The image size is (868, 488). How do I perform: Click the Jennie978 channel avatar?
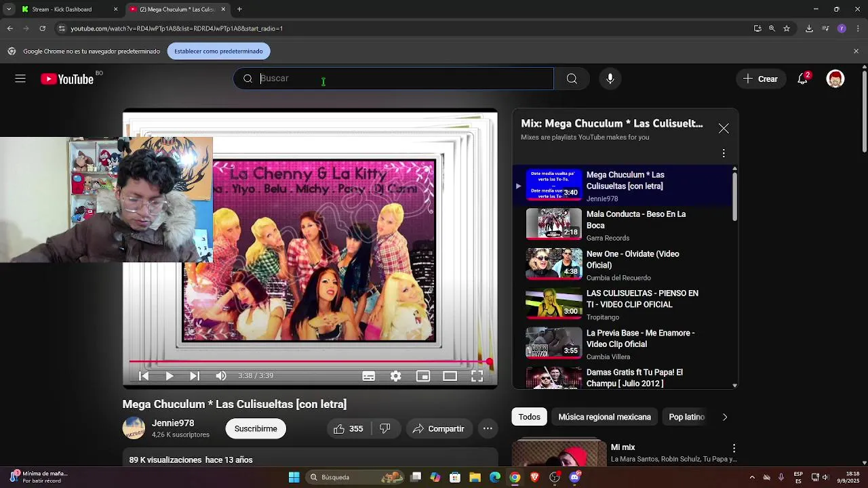[x=134, y=428]
